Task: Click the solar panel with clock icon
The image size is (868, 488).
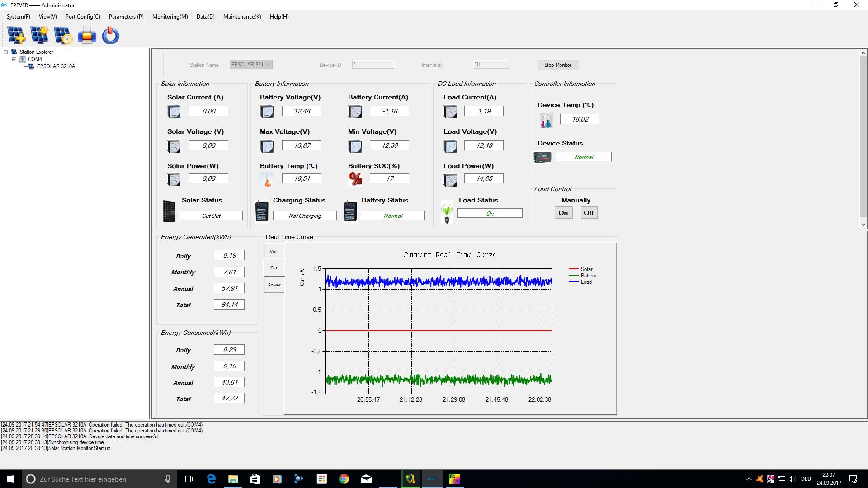Action: point(63,35)
